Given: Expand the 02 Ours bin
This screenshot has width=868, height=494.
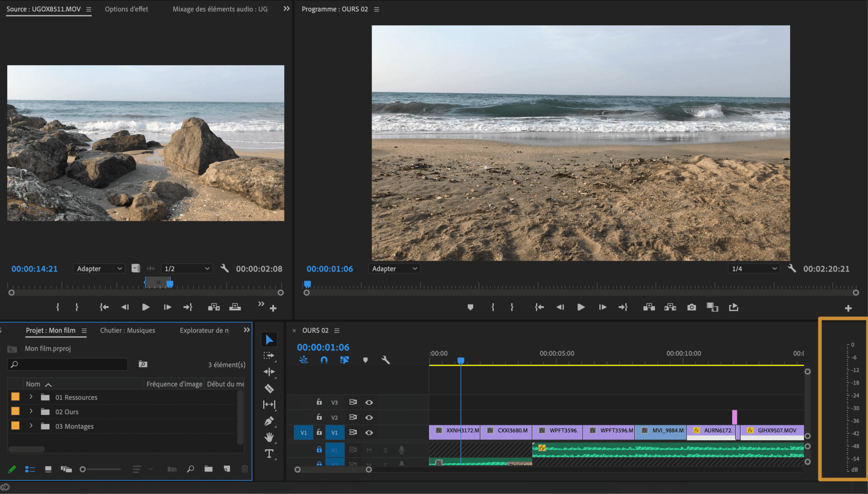Looking at the screenshot, I should click(31, 411).
